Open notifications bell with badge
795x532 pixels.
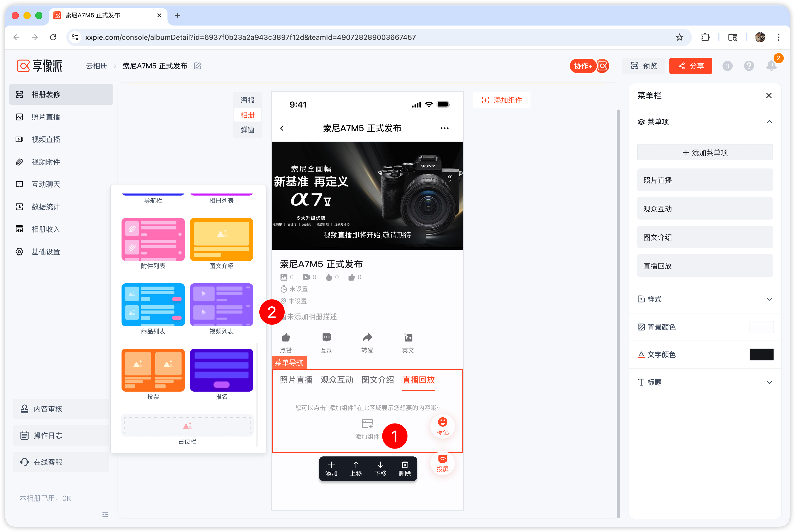(771, 66)
